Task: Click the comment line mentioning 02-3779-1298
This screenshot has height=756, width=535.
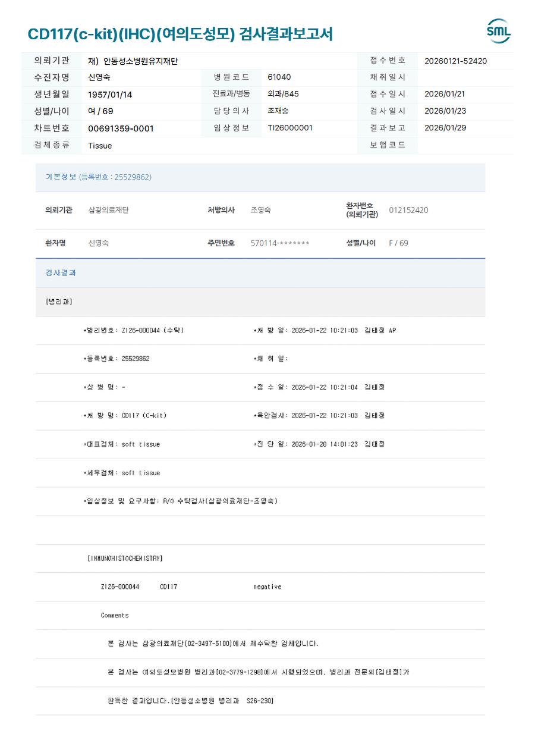Action: click(x=259, y=672)
